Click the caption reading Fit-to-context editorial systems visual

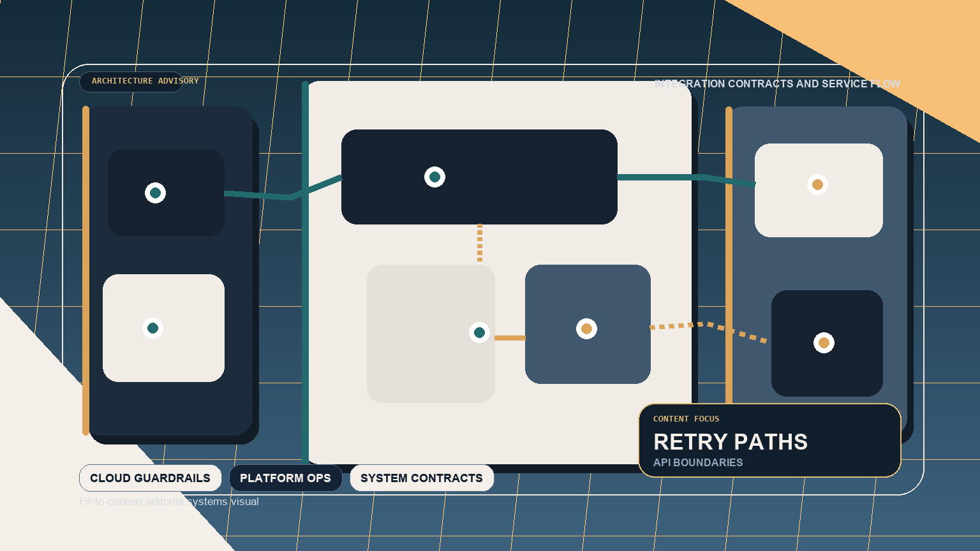tap(169, 501)
